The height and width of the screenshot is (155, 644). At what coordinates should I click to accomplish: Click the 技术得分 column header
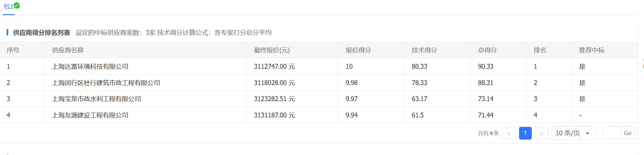[x=424, y=50]
